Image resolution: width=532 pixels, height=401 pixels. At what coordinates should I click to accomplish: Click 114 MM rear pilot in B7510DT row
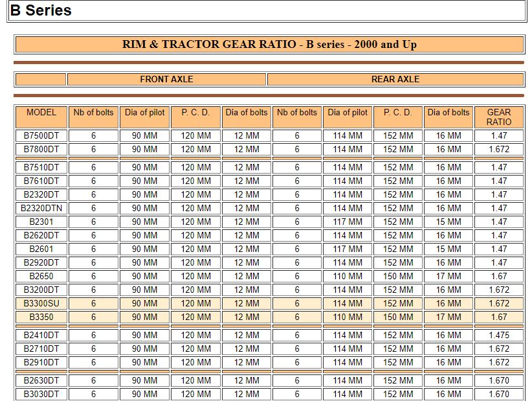(348, 167)
